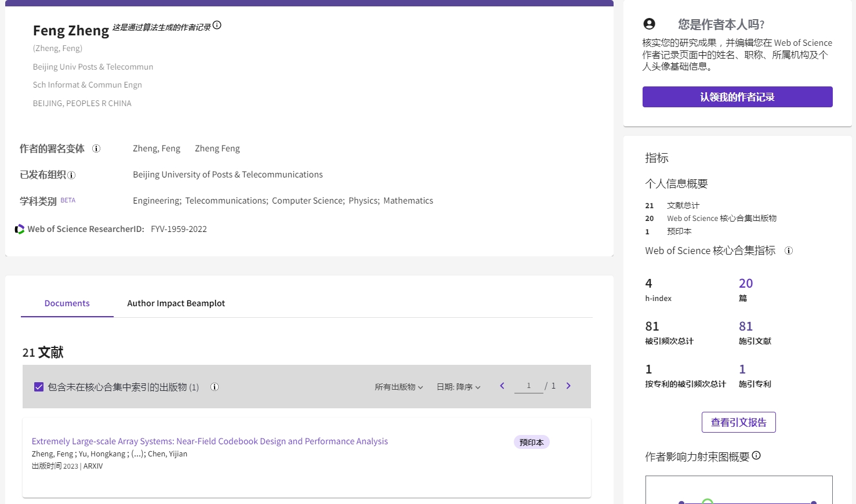Switch to Documents tab
The height and width of the screenshot is (504, 856).
[67, 303]
